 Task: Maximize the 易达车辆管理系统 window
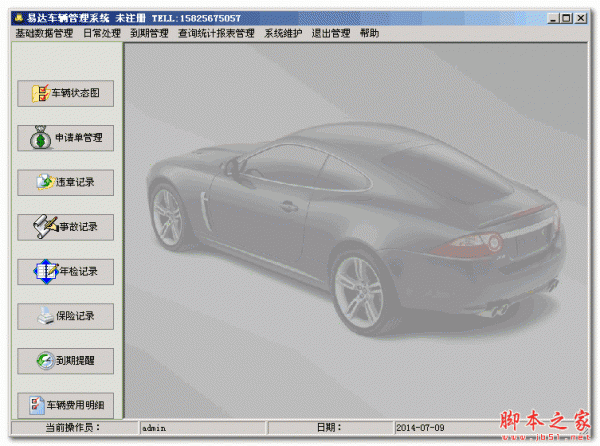[x=566, y=18]
